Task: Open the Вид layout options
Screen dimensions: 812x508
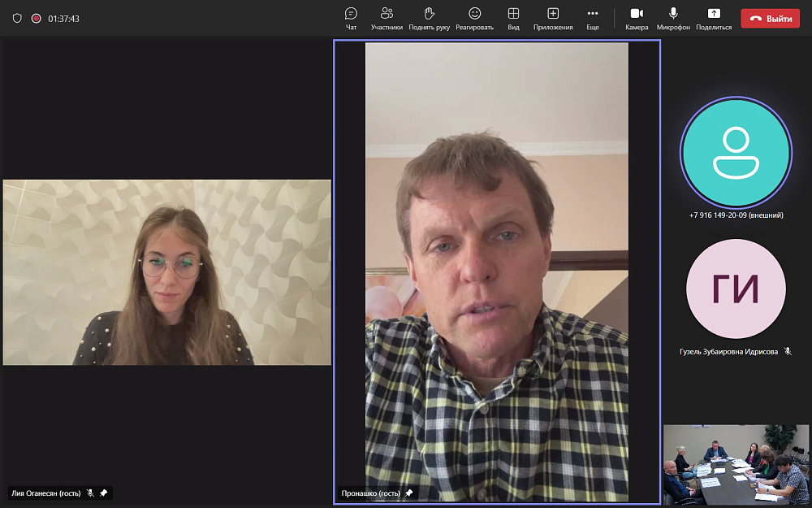Action: pyautogui.click(x=513, y=18)
